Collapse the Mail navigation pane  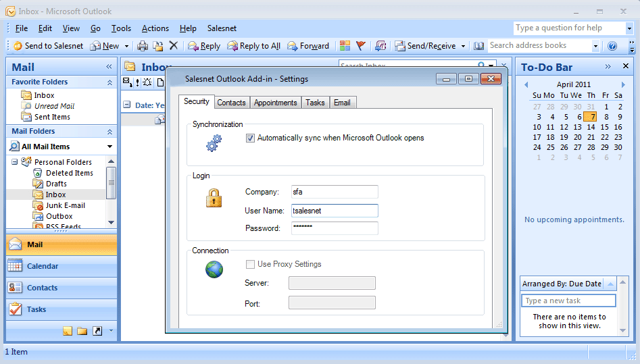point(109,66)
